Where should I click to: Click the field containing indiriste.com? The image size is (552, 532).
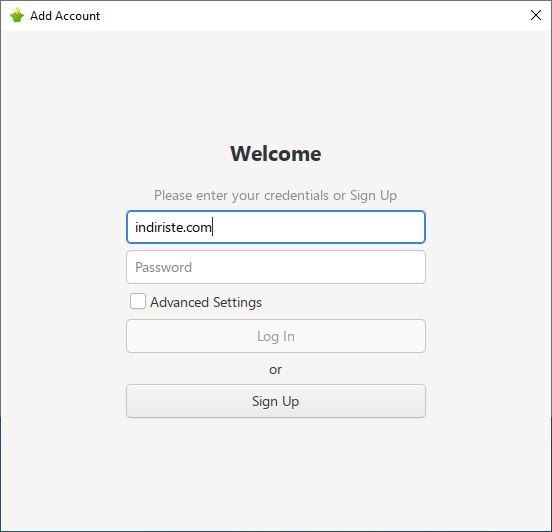276,227
